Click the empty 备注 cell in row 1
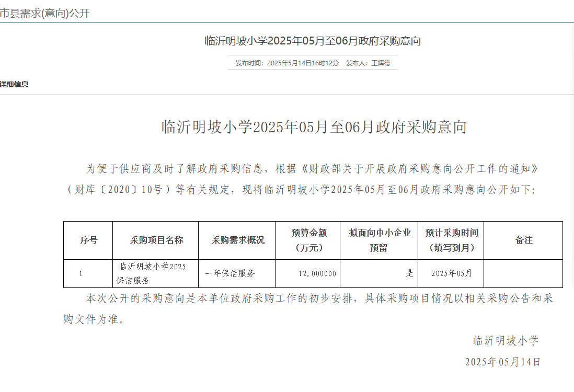The width and height of the screenshot is (574, 392). click(x=523, y=273)
